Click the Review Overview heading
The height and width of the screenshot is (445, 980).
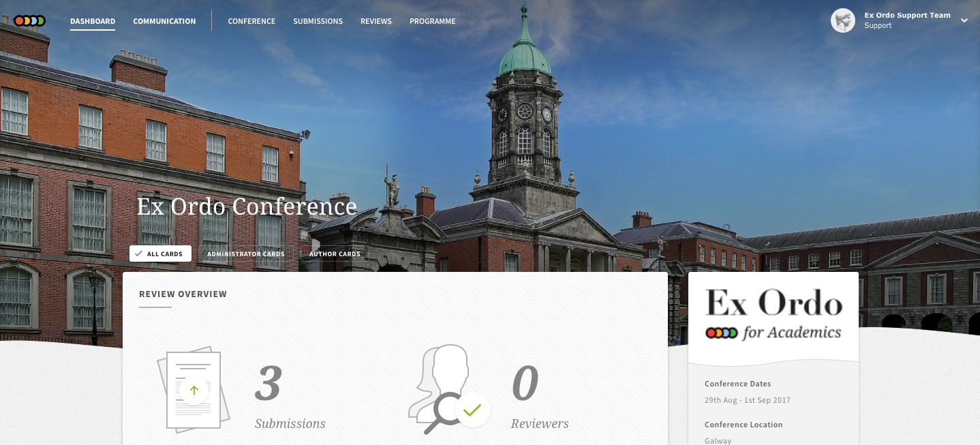(183, 294)
